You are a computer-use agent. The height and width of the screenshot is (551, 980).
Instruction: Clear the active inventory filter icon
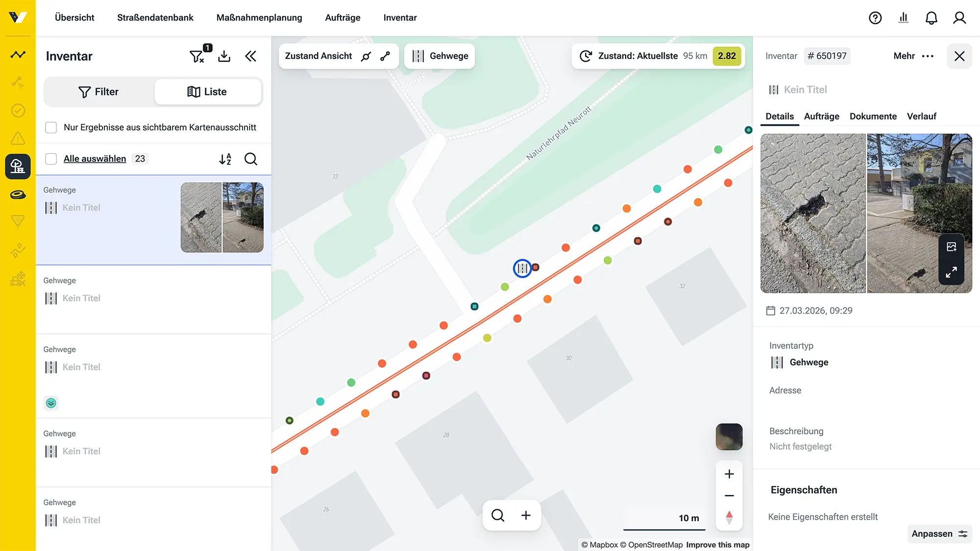point(197,56)
